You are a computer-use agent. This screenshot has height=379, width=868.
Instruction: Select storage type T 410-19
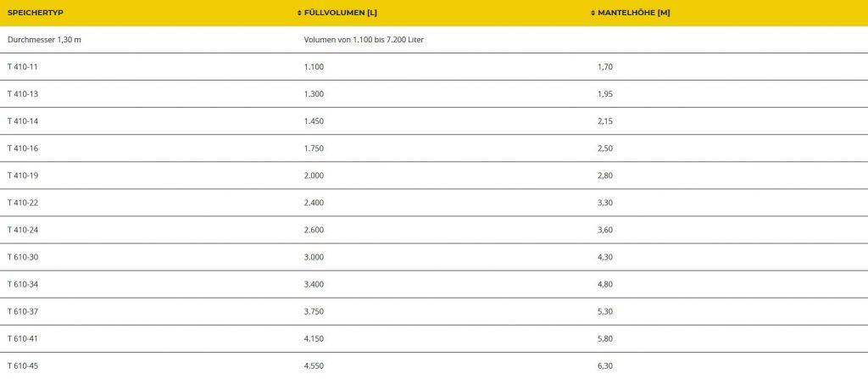pyautogui.click(x=23, y=176)
